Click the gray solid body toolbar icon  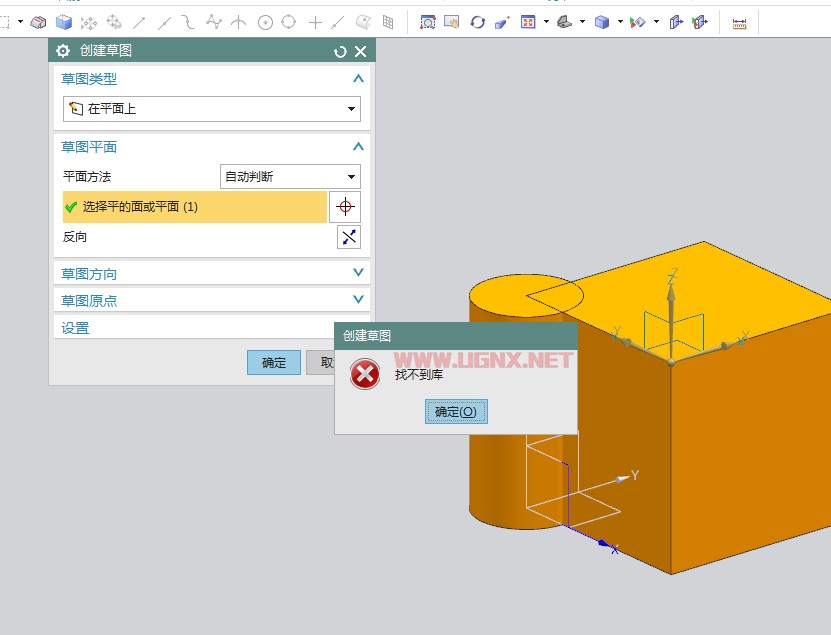[38, 22]
